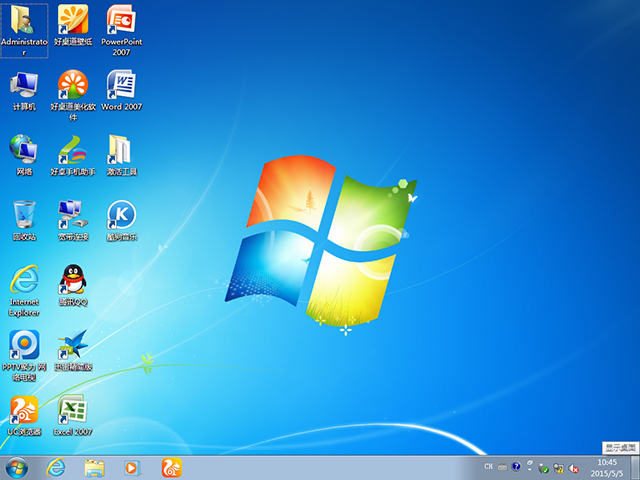Click the Windows Start button
The height and width of the screenshot is (480, 640).
click(x=17, y=467)
